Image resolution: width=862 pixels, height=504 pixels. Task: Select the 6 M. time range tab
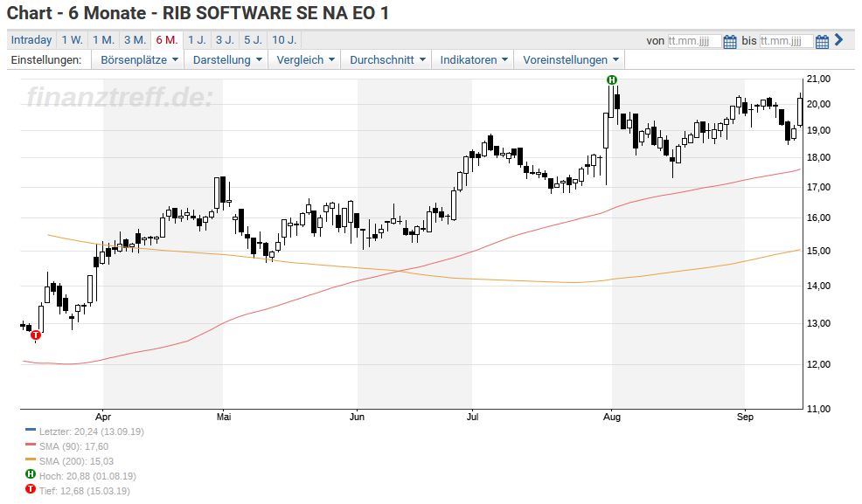point(167,40)
